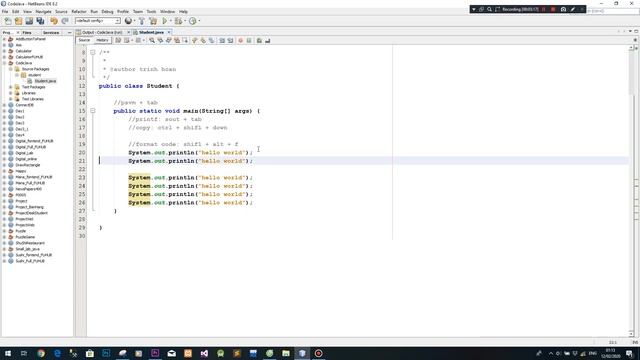The image size is (640, 360).
Task: Click the Open Project toolbar icon
Action: coord(29,21)
